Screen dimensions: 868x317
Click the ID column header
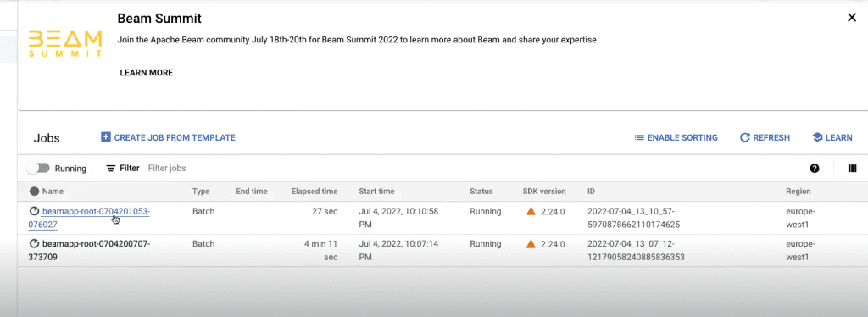point(591,192)
